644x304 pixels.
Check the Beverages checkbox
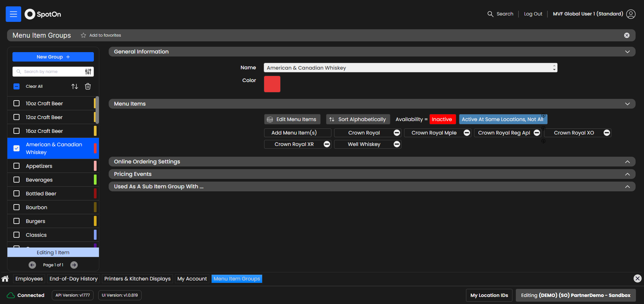click(x=16, y=180)
